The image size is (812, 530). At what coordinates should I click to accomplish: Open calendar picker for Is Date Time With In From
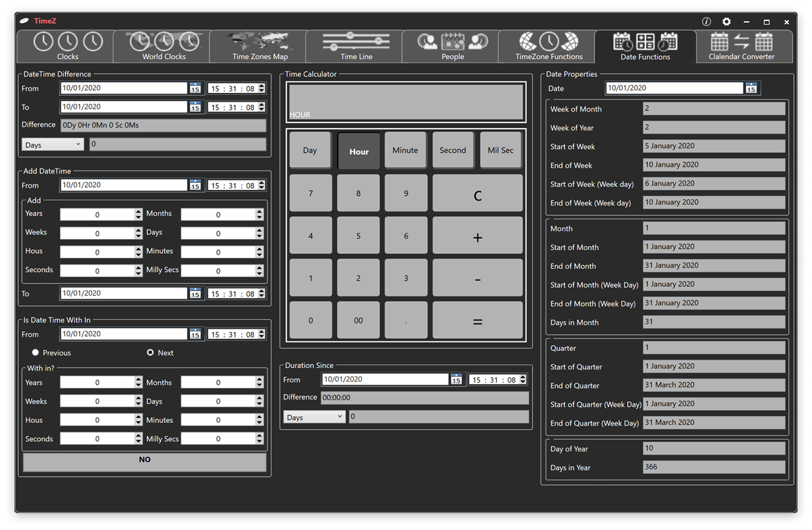coord(195,334)
